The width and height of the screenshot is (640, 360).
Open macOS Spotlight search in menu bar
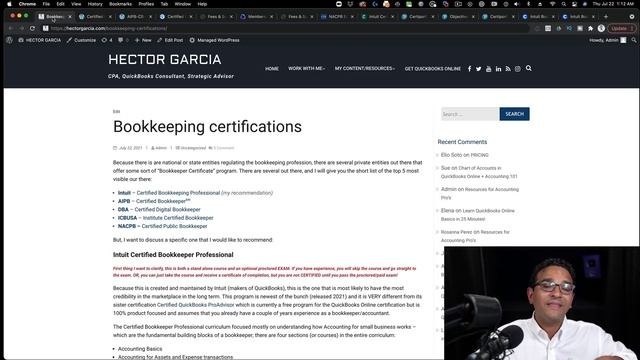tap(563, 4)
